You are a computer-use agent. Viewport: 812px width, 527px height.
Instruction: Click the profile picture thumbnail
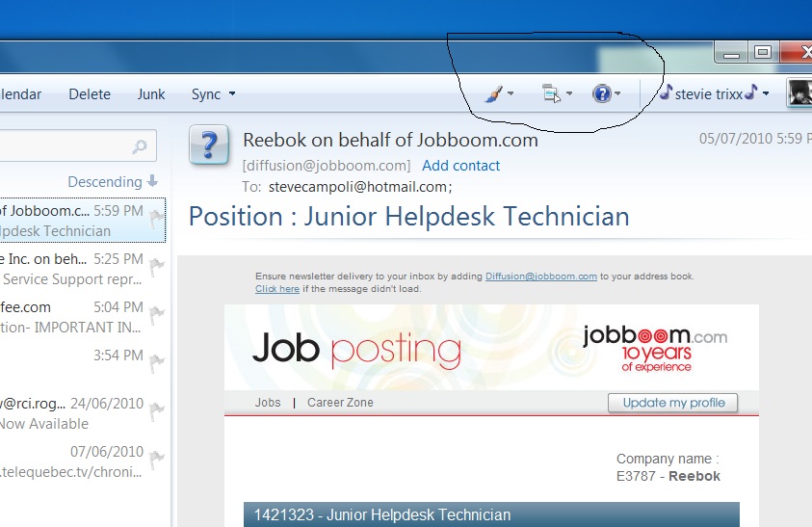click(799, 92)
